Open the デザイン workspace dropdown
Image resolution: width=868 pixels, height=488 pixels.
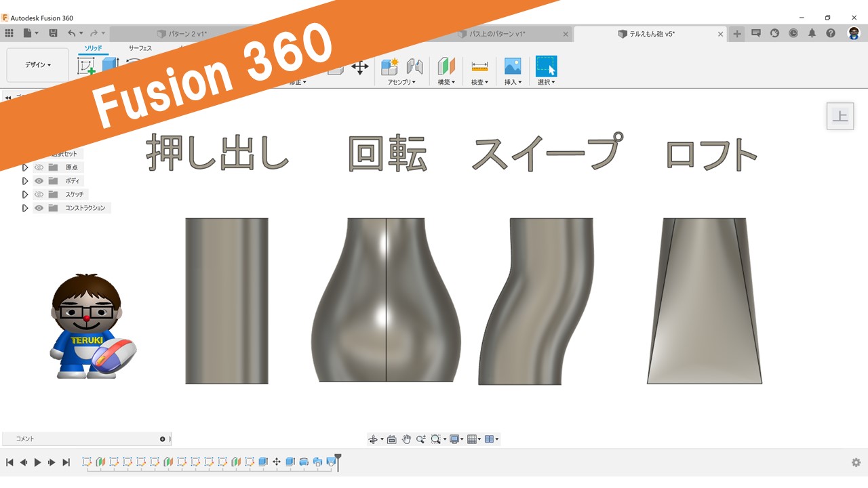(x=38, y=65)
